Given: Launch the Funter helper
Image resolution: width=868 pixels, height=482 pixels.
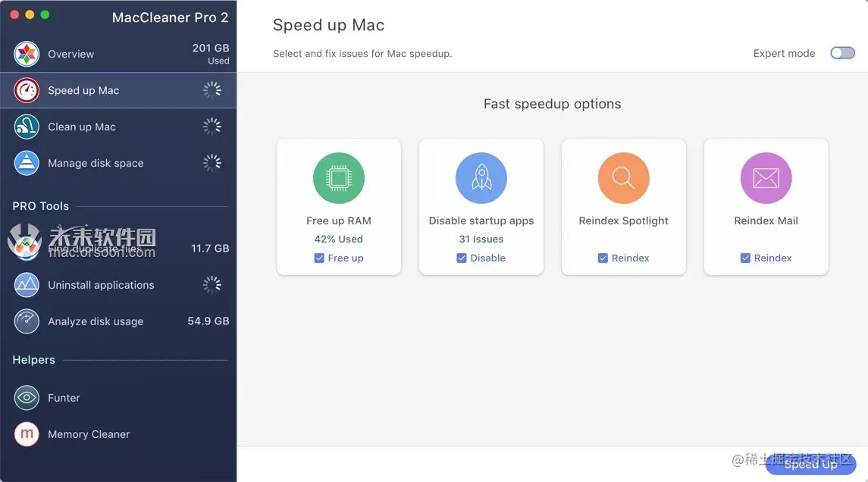Looking at the screenshot, I should click(x=118, y=397).
